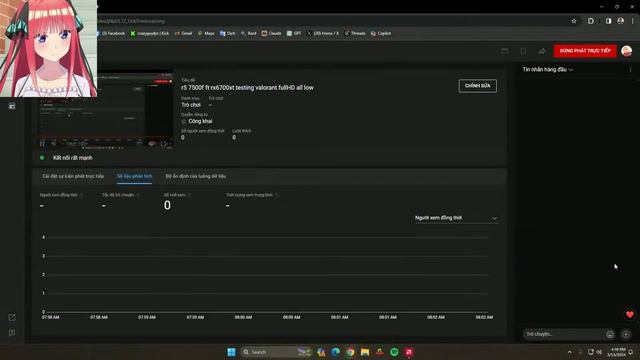Open the Kick bookmark
Screen dimensions: 640x360
coord(150,33)
